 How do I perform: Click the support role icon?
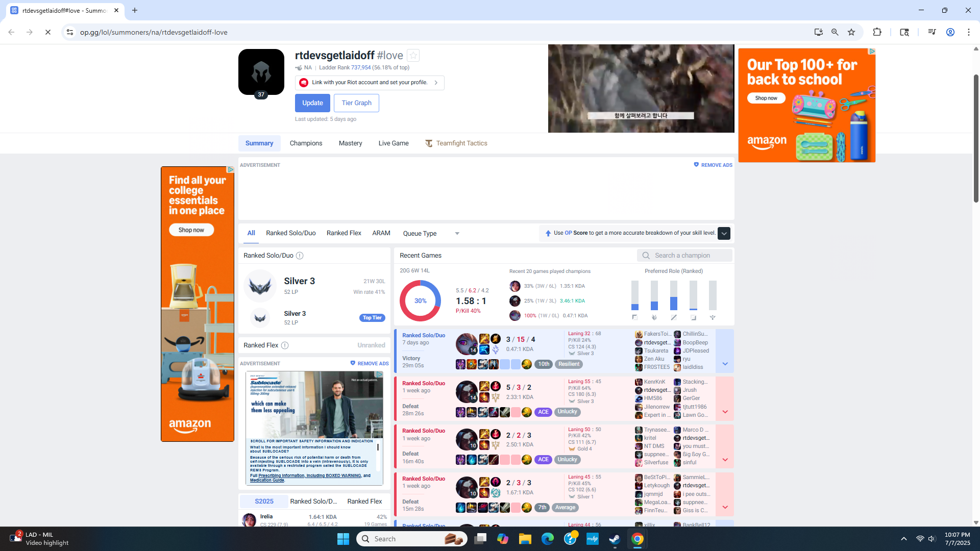(713, 317)
